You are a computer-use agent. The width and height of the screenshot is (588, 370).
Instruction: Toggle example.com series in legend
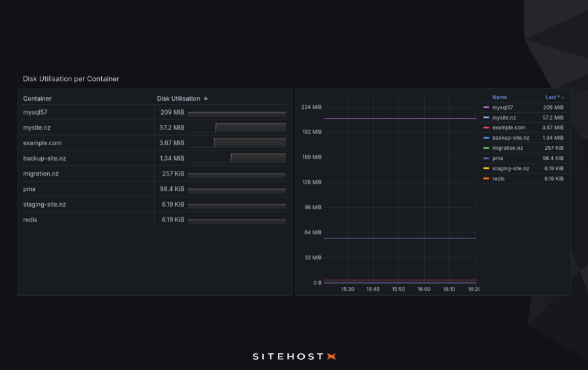pos(508,128)
